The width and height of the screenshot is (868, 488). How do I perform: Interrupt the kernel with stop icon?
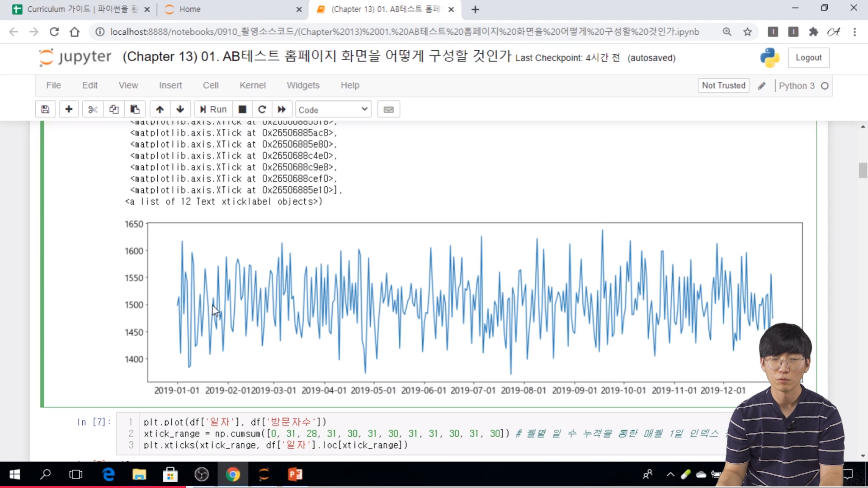tap(242, 109)
